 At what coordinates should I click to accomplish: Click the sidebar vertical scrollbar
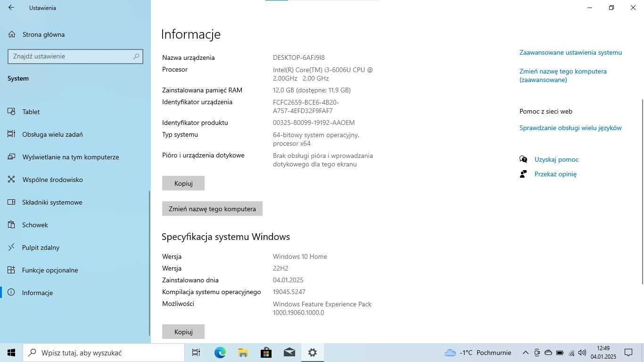pos(150,263)
